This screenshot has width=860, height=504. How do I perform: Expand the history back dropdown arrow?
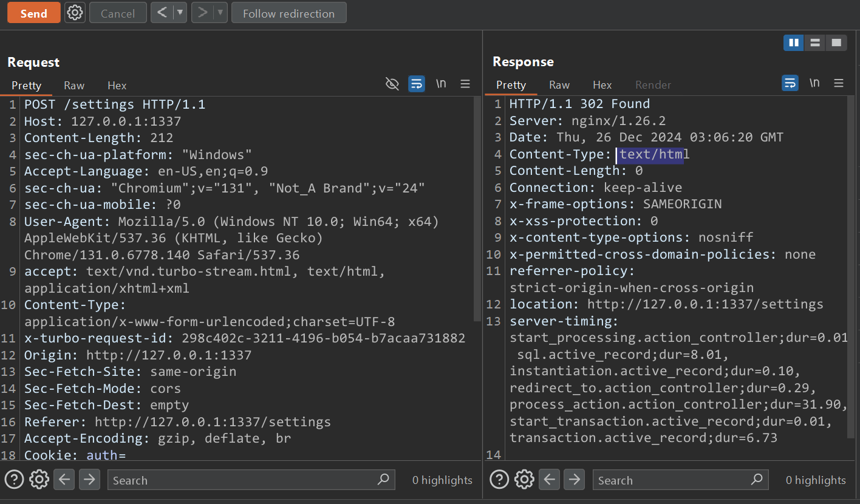179,13
